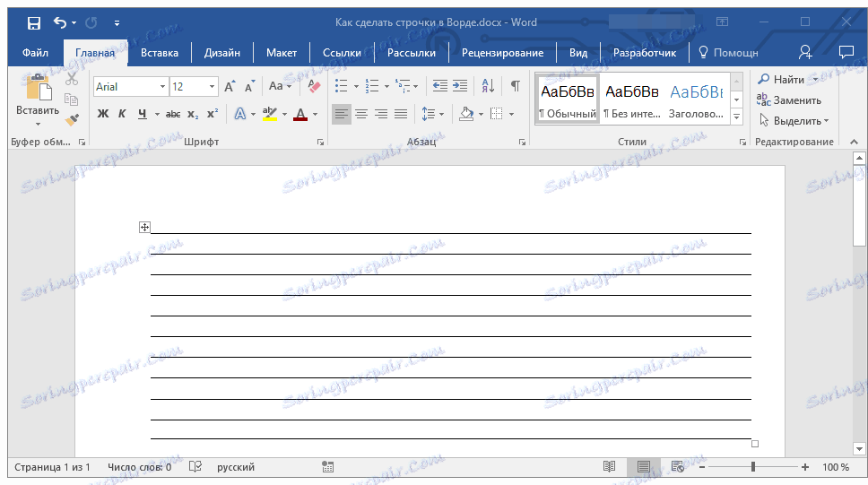The image size is (868, 485).
Task: Start a bulleted list
Action: click(x=342, y=86)
